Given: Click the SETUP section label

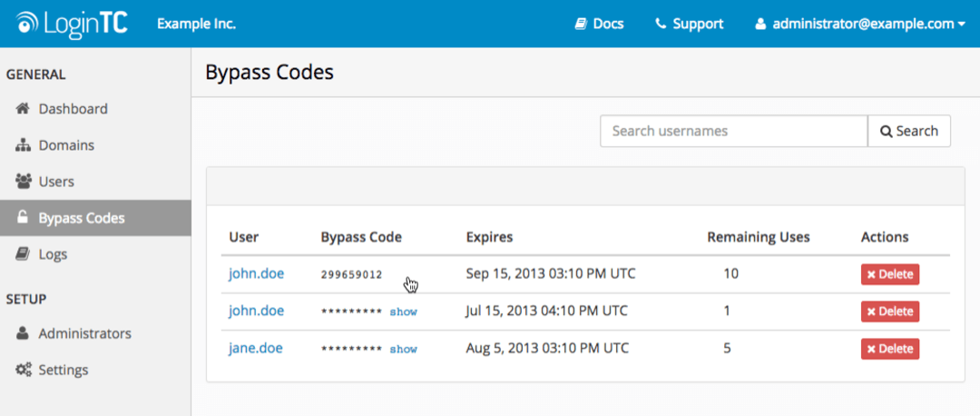Looking at the screenshot, I should [x=26, y=299].
